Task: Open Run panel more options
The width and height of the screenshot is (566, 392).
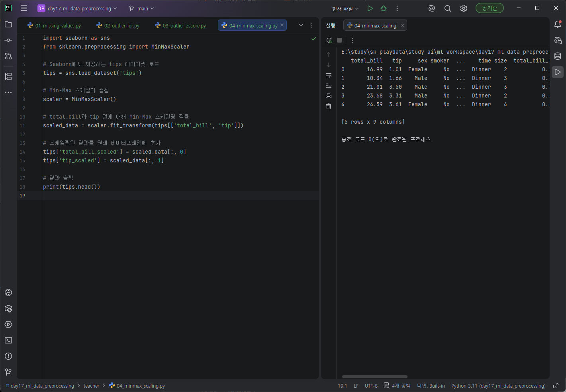Action: [x=353, y=40]
